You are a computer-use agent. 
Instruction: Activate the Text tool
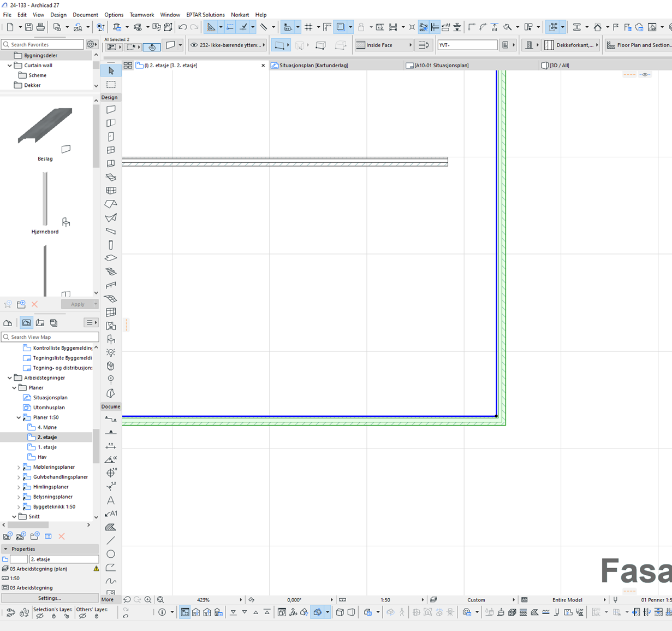coord(111,500)
